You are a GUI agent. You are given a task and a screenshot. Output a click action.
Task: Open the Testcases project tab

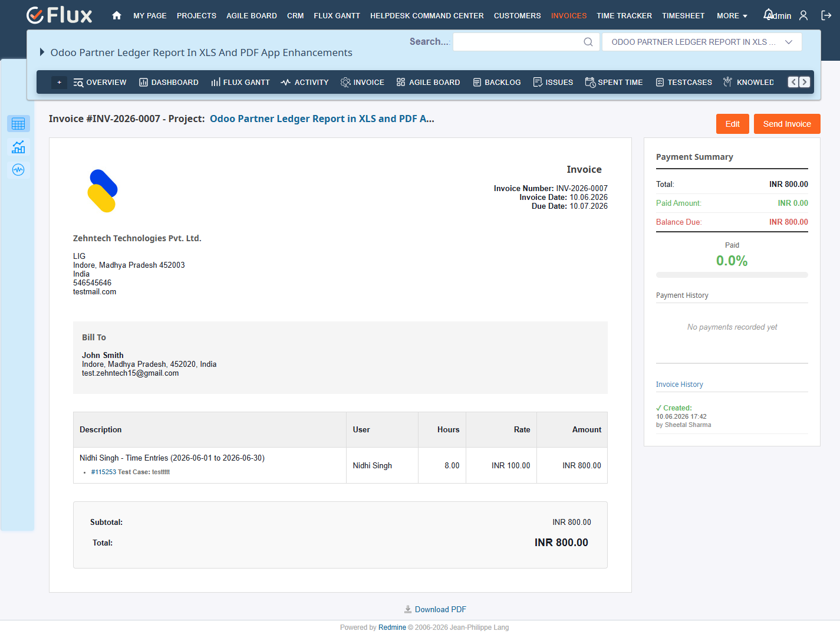684,83
